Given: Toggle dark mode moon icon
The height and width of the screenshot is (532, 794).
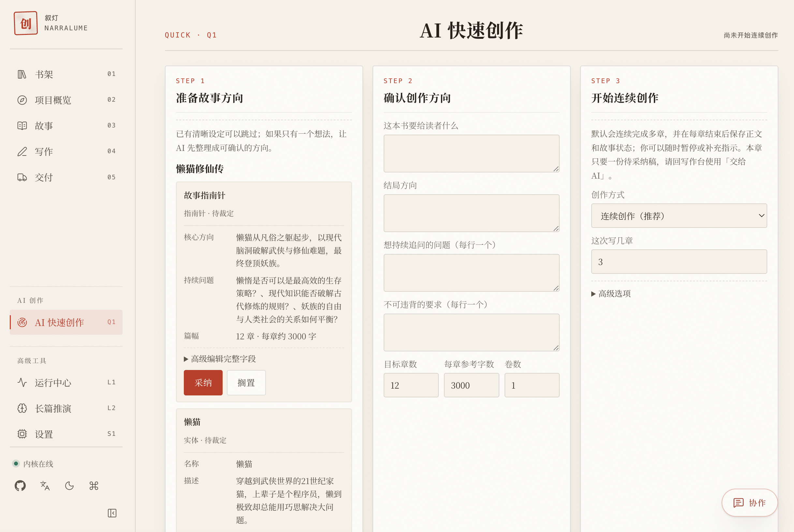Looking at the screenshot, I should point(69,485).
